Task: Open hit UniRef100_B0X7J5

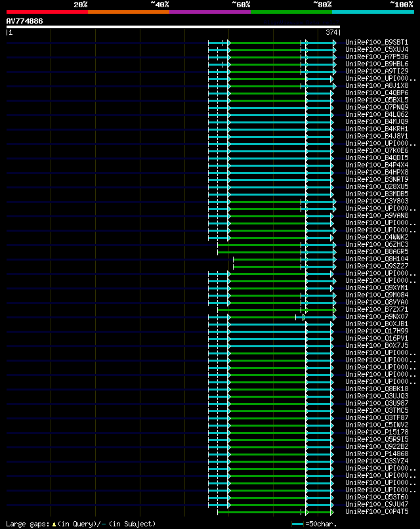Action: [377, 345]
